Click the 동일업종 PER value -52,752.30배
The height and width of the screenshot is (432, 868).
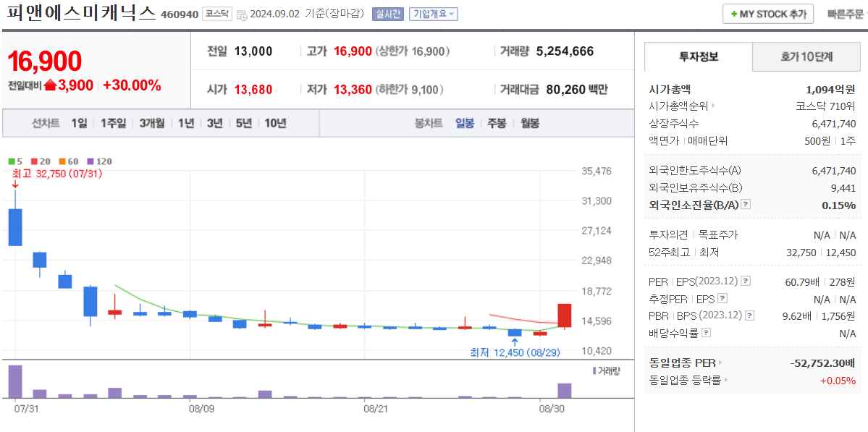pyautogui.click(x=823, y=363)
